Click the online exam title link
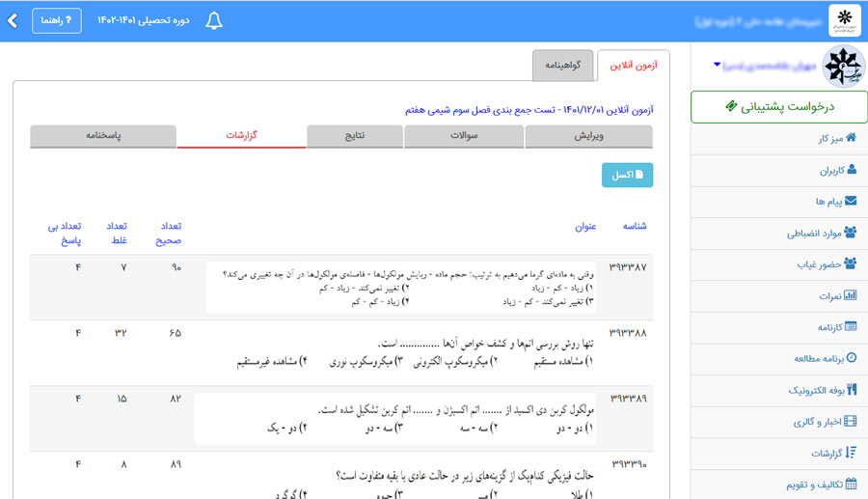868x499 pixels. 529,110
